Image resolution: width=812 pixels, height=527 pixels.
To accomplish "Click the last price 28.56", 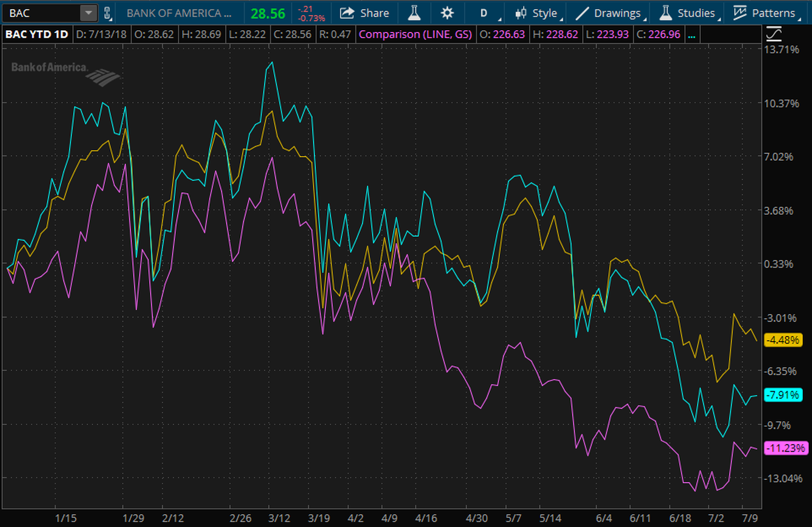I will coord(268,13).
